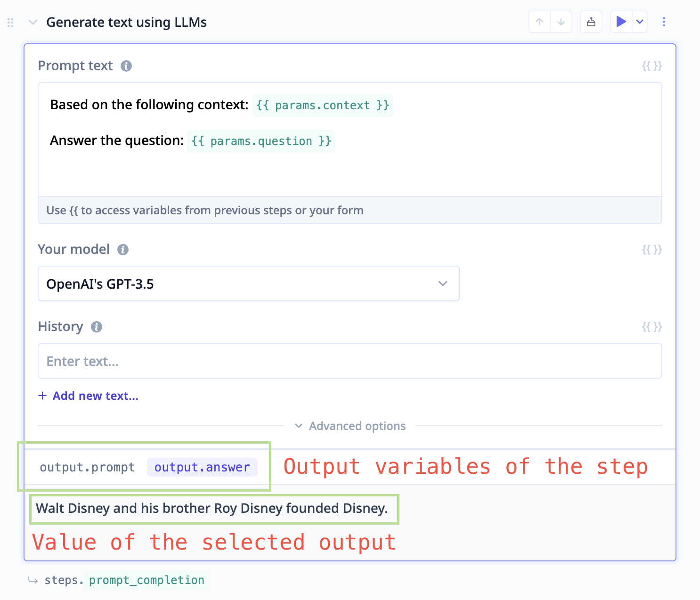Click the Add new text link

pos(89,396)
